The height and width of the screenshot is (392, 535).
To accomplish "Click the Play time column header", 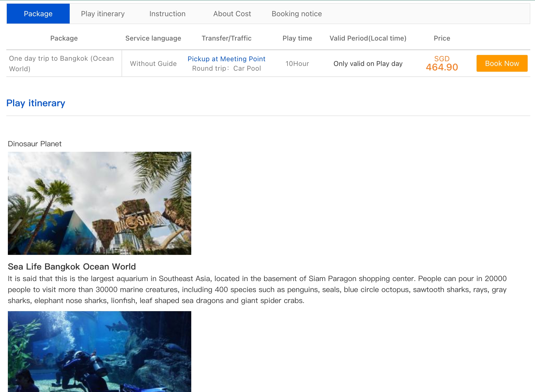I will (x=297, y=38).
